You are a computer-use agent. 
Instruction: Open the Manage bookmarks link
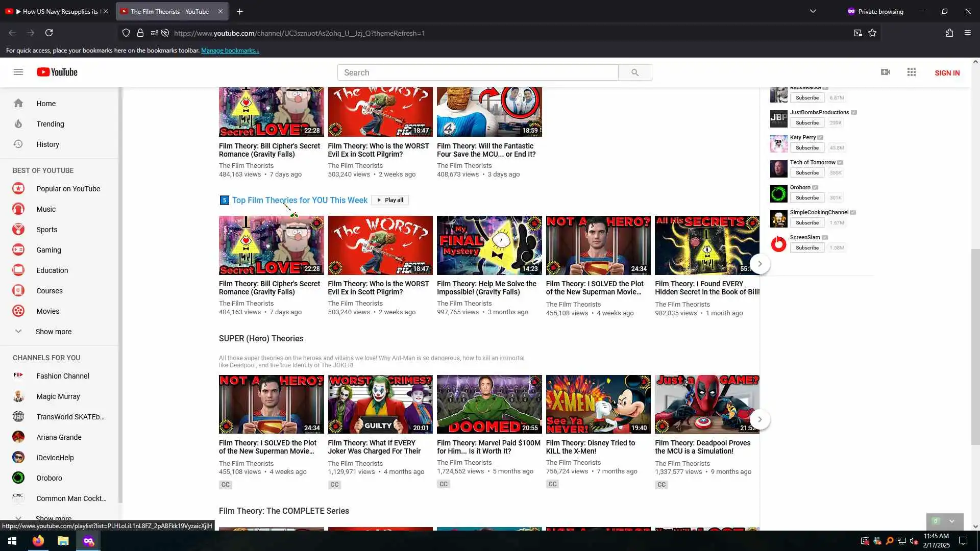(230, 51)
